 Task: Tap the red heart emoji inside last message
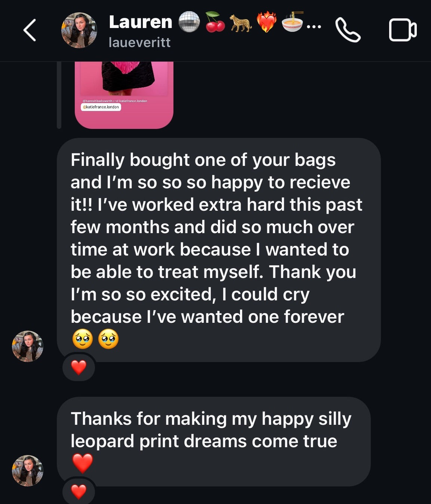pos(82,463)
